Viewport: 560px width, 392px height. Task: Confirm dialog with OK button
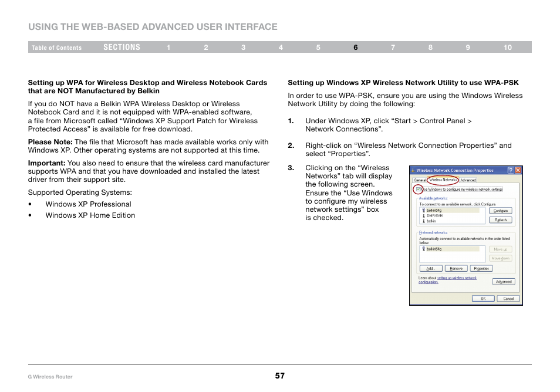click(x=483, y=299)
